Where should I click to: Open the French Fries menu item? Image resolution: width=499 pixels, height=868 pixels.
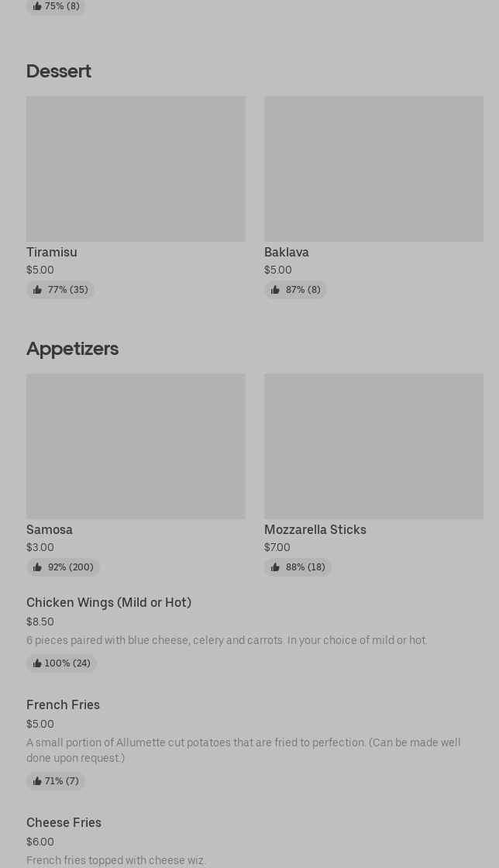[63, 704]
